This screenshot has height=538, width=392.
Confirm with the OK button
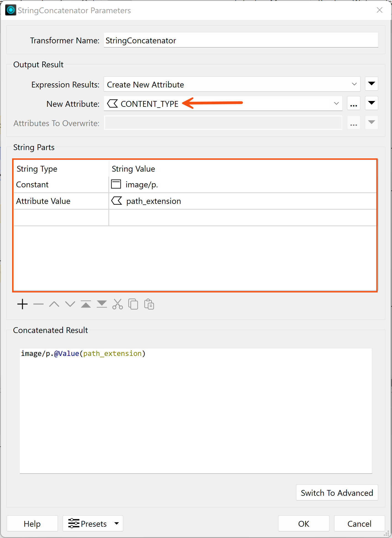click(304, 523)
